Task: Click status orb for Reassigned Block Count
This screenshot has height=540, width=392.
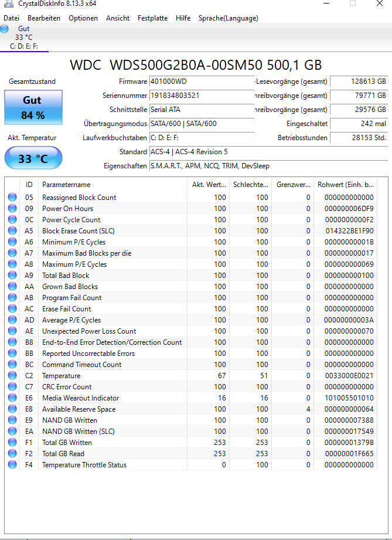Action: click(12, 197)
